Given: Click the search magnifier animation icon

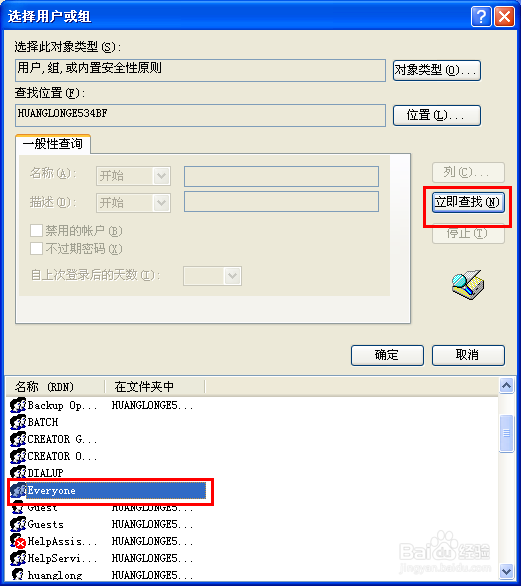Looking at the screenshot, I should tap(468, 284).
